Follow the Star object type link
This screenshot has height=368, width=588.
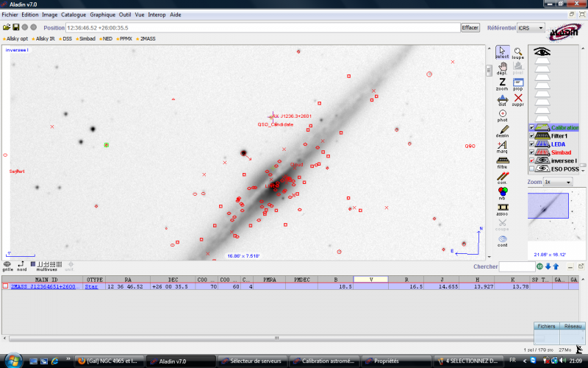(x=91, y=286)
